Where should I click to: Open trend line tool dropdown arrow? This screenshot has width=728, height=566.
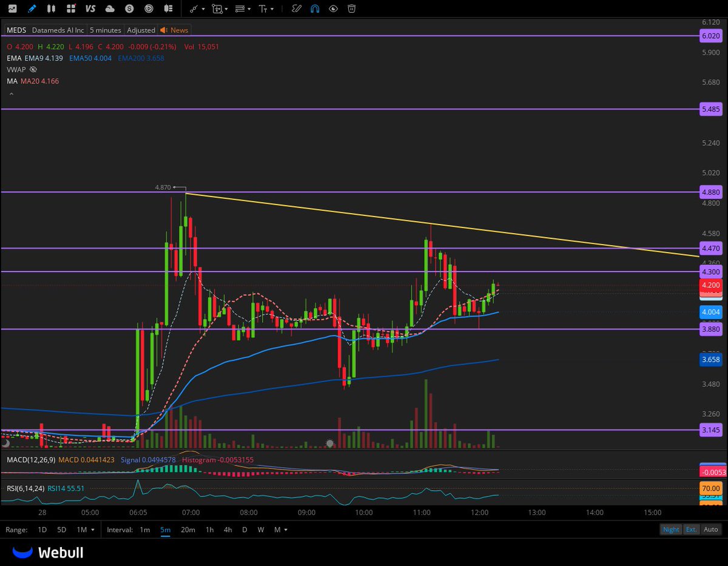[x=203, y=9]
